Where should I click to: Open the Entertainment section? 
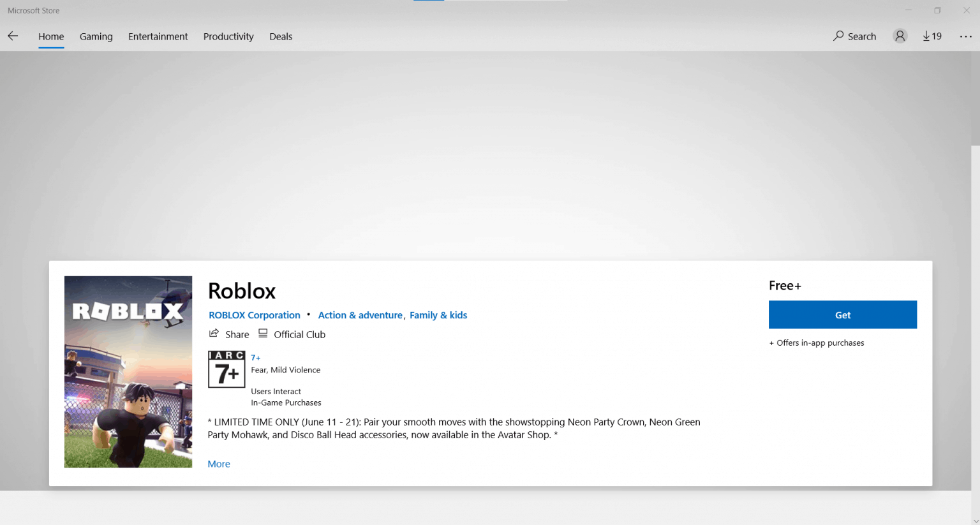coord(158,36)
